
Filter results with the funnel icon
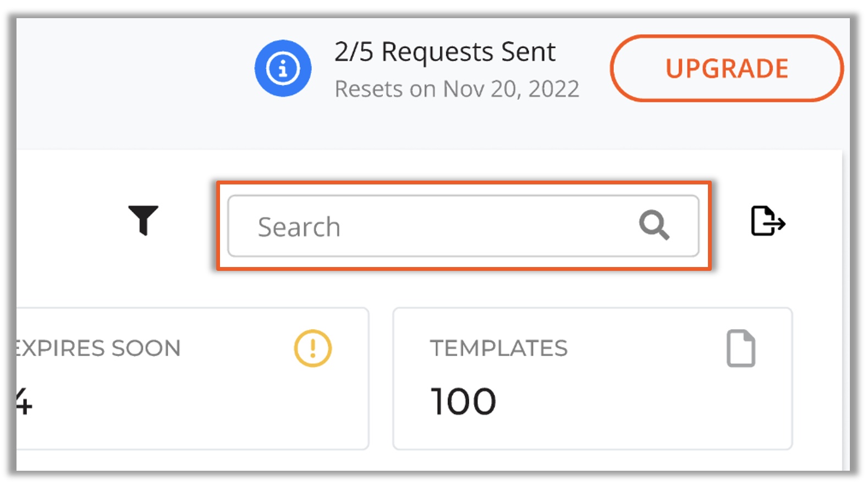point(144,220)
